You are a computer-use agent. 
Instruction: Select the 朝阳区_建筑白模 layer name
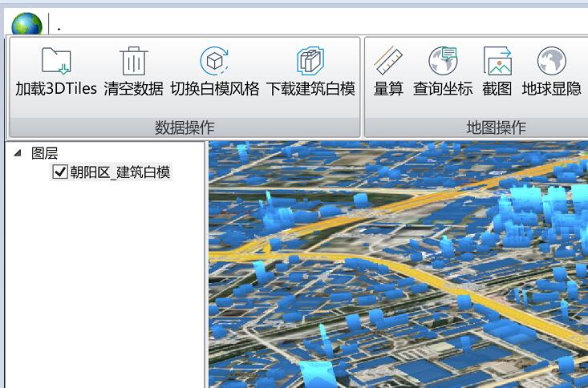click(120, 172)
